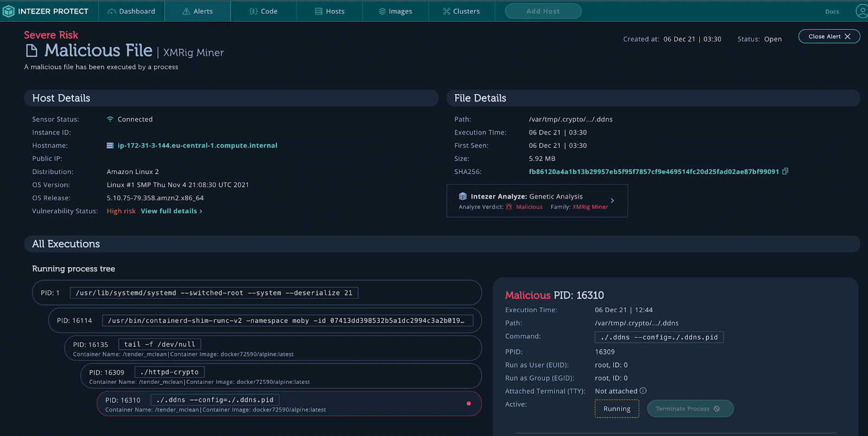Click the Malicious File document icon
The height and width of the screenshot is (436, 868).
click(32, 50)
